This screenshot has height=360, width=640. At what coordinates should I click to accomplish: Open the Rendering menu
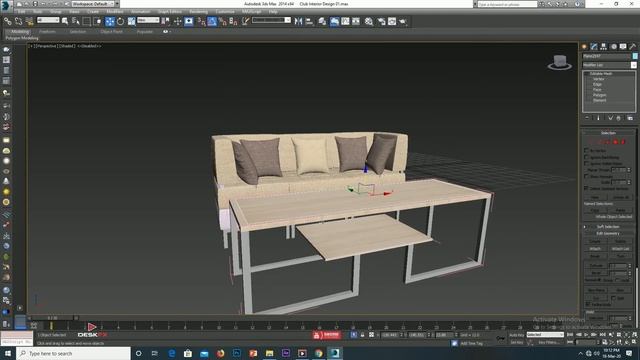[x=198, y=12]
